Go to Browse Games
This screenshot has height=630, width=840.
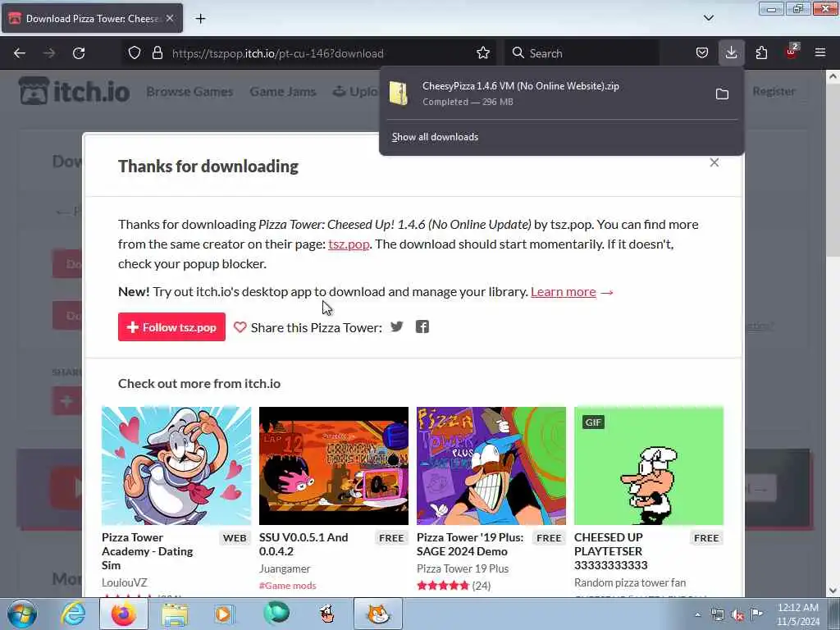click(189, 92)
